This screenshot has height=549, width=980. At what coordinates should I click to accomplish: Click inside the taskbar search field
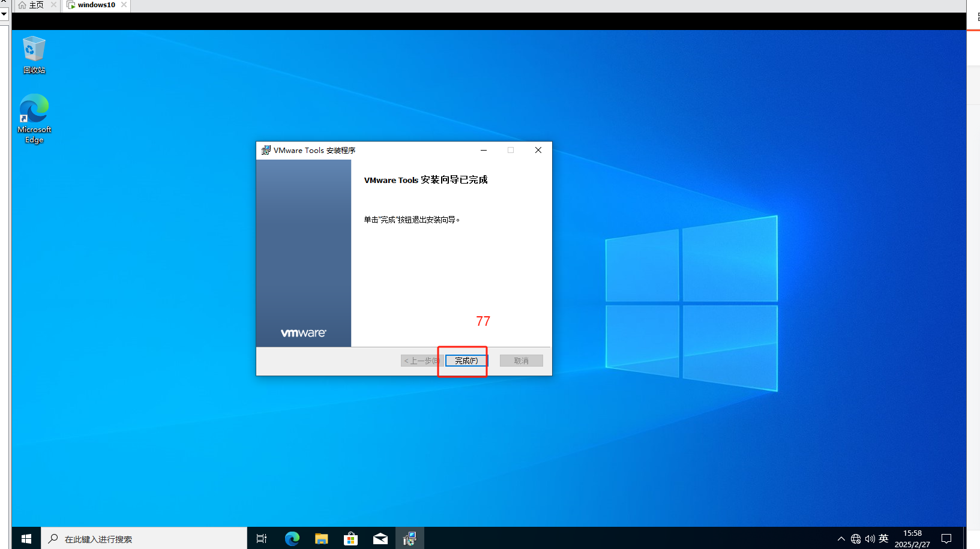144,538
